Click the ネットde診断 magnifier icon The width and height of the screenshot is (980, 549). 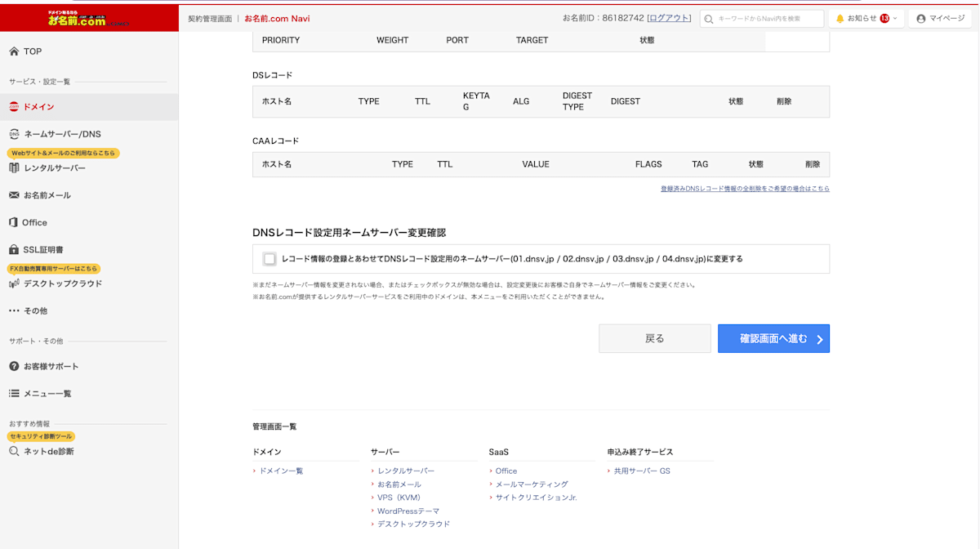[14, 451]
